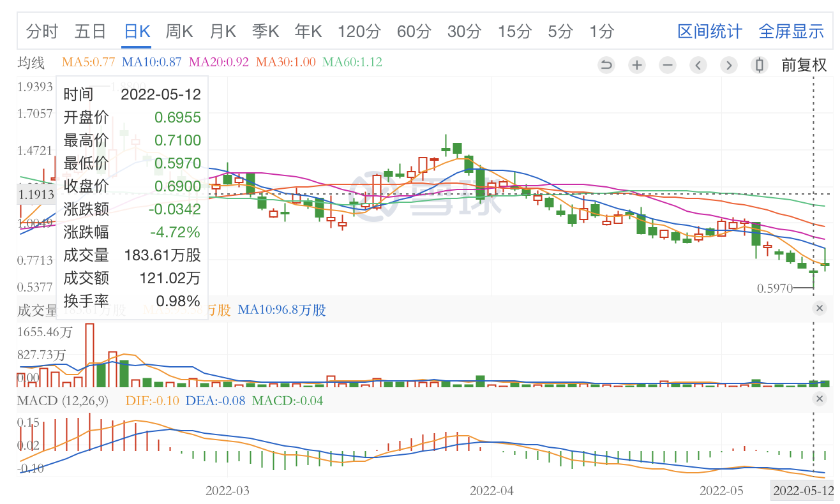Image resolution: width=840 pixels, height=504 pixels.
Task: Switch to the 分时 tab
Action: [x=42, y=31]
